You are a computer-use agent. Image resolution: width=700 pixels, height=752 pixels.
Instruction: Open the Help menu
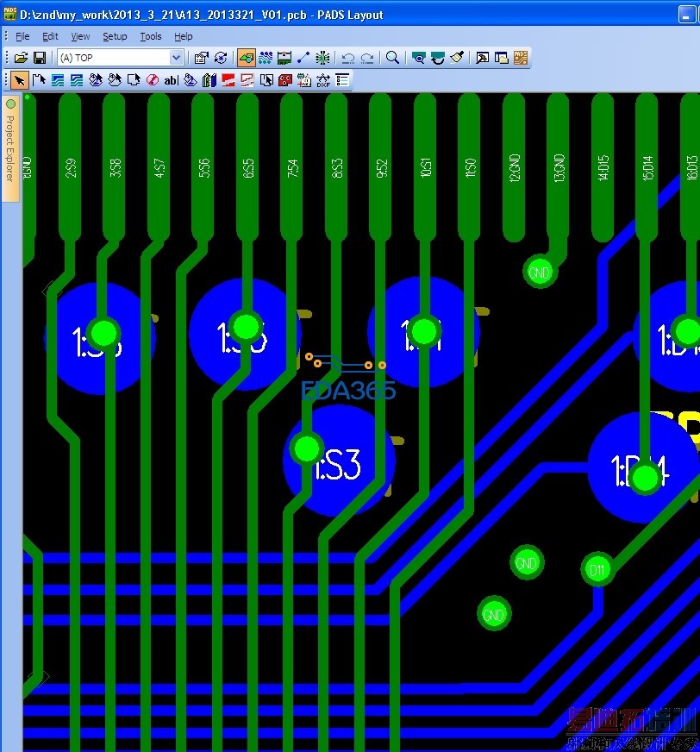coord(183,36)
